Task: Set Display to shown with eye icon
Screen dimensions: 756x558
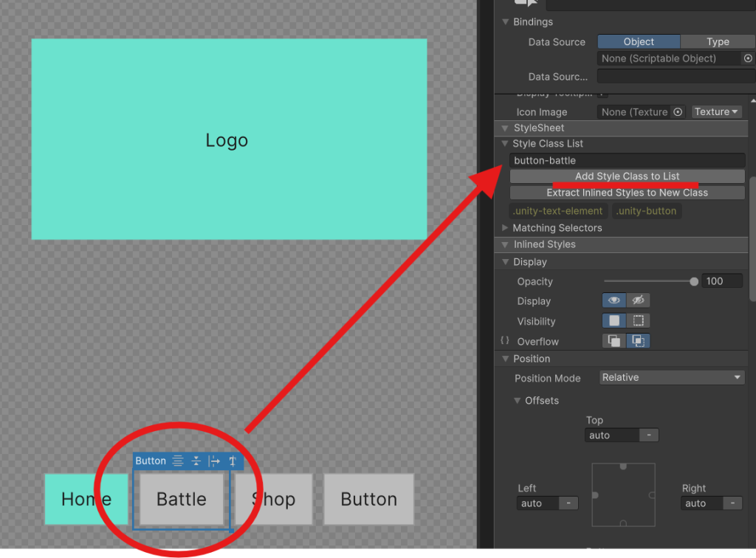Action: (x=614, y=300)
